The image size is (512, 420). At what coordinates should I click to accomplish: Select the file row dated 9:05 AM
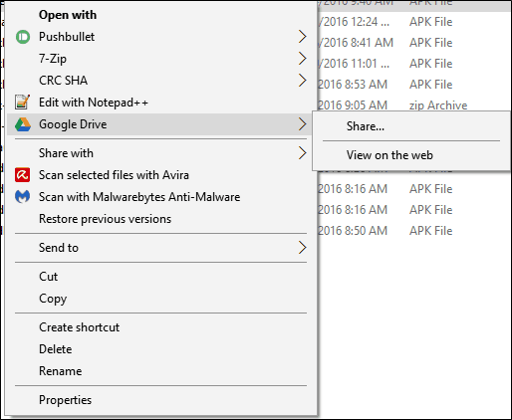[x=413, y=105]
